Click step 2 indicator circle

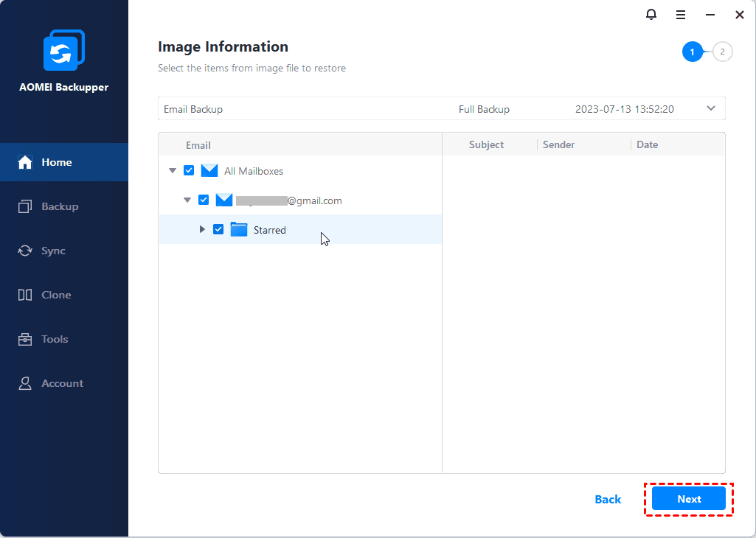[722, 52]
